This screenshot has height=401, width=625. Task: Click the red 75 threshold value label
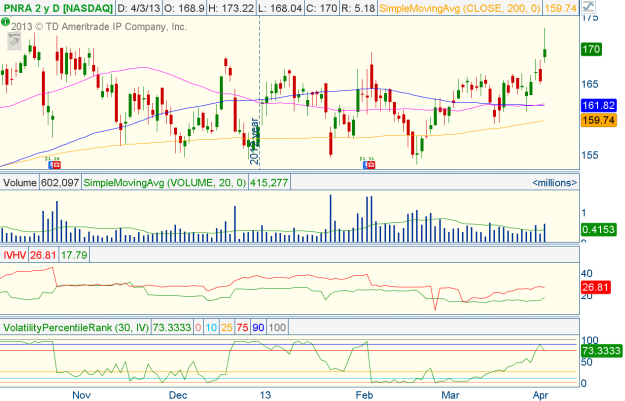tap(243, 327)
